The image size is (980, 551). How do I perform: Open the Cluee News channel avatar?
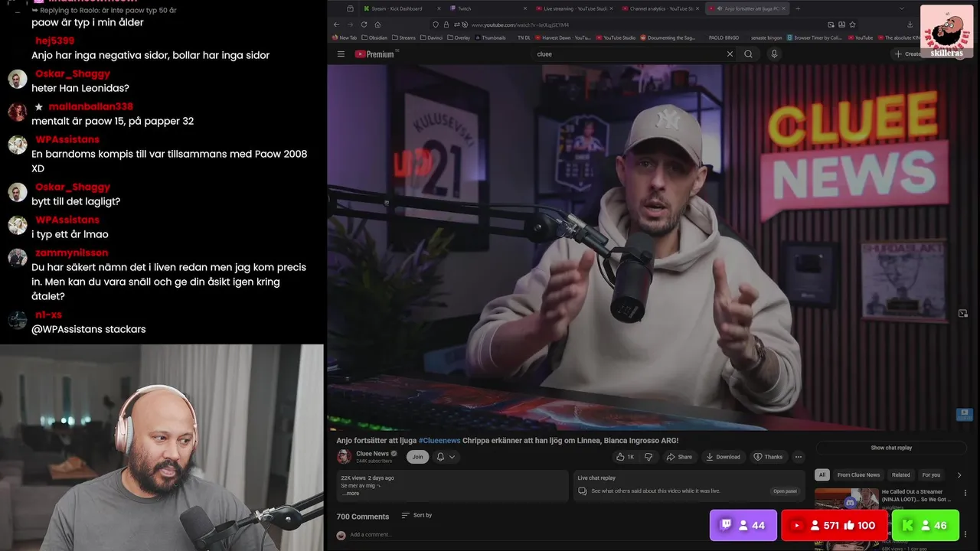pyautogui.click(x=344, y=456)
